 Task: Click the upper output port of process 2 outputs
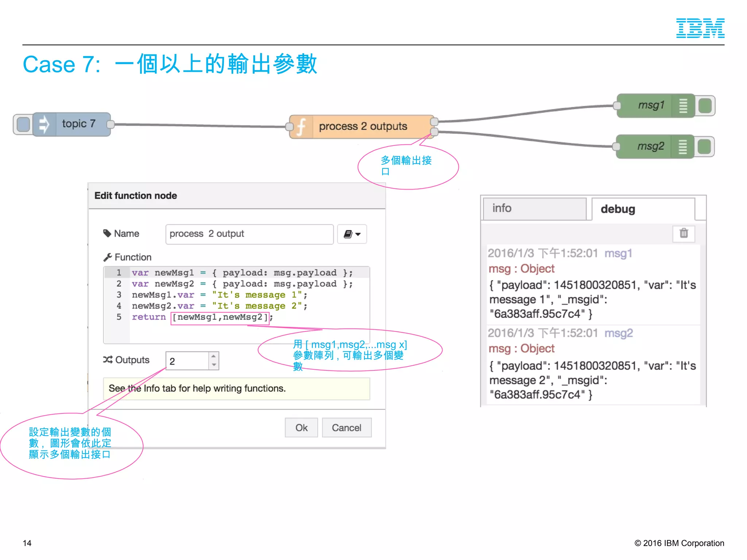434,122
